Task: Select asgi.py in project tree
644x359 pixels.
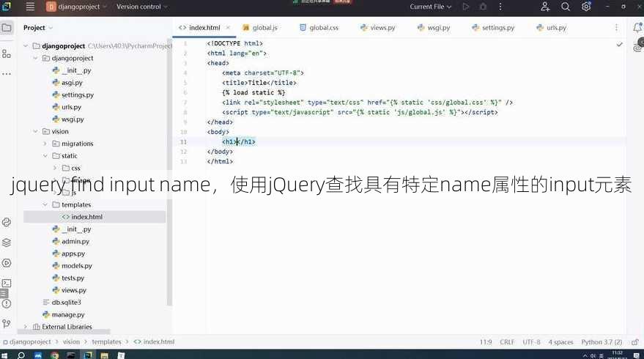Action: pos(72,83)
